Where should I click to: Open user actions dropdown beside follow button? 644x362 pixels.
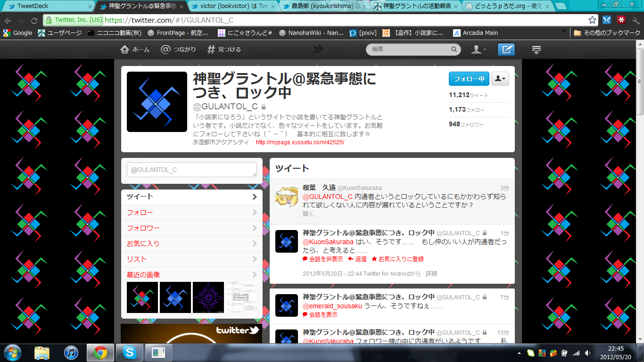[x=500, y=79]
